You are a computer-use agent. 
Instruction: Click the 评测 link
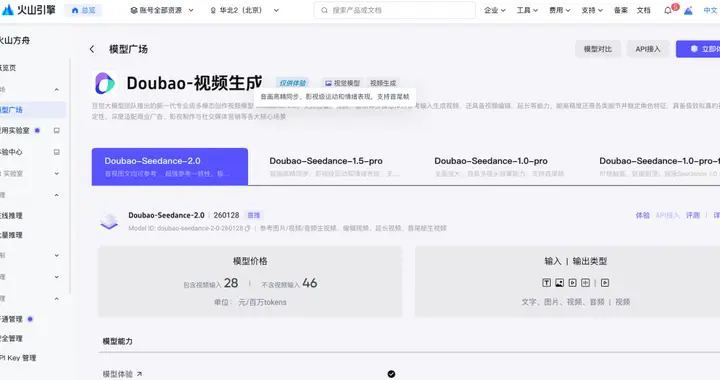coord(693,215)
